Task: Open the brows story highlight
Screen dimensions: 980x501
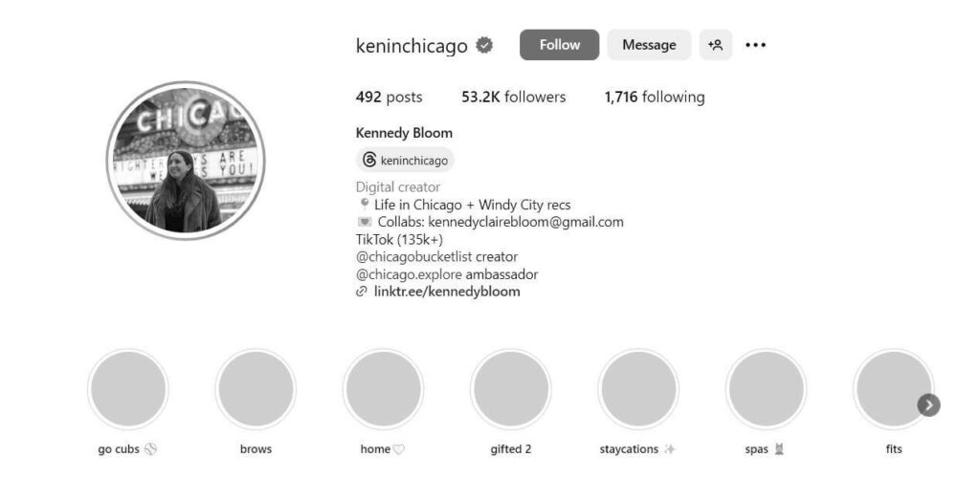Action: tap(256, 388)
